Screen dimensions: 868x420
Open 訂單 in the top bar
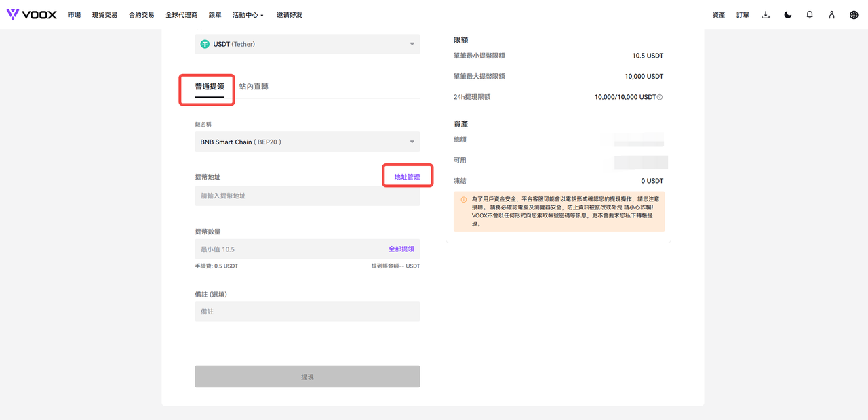click(x=743, y=14)
